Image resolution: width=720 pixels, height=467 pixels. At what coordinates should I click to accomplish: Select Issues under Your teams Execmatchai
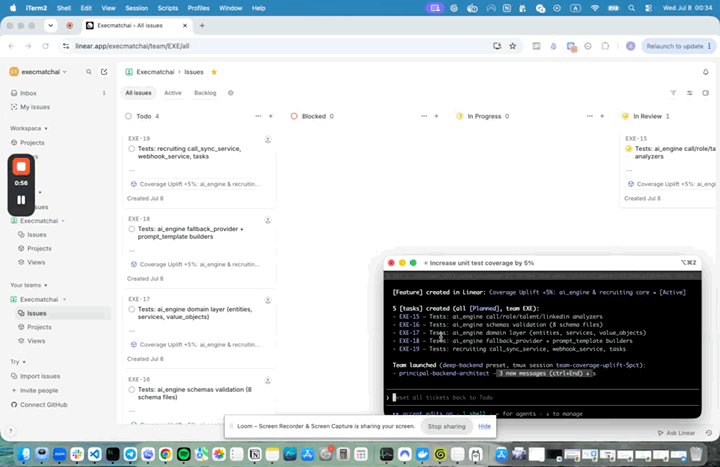[x=62, y=313]
